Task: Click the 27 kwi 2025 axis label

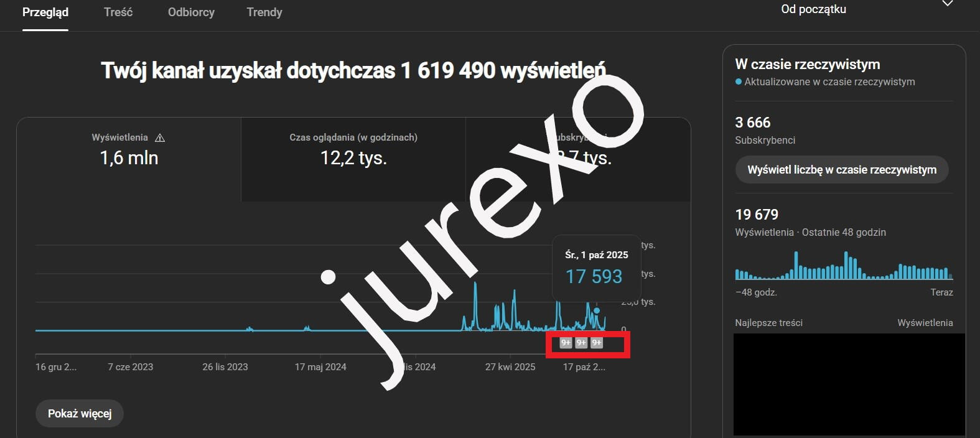Action: tap(510, 367)
